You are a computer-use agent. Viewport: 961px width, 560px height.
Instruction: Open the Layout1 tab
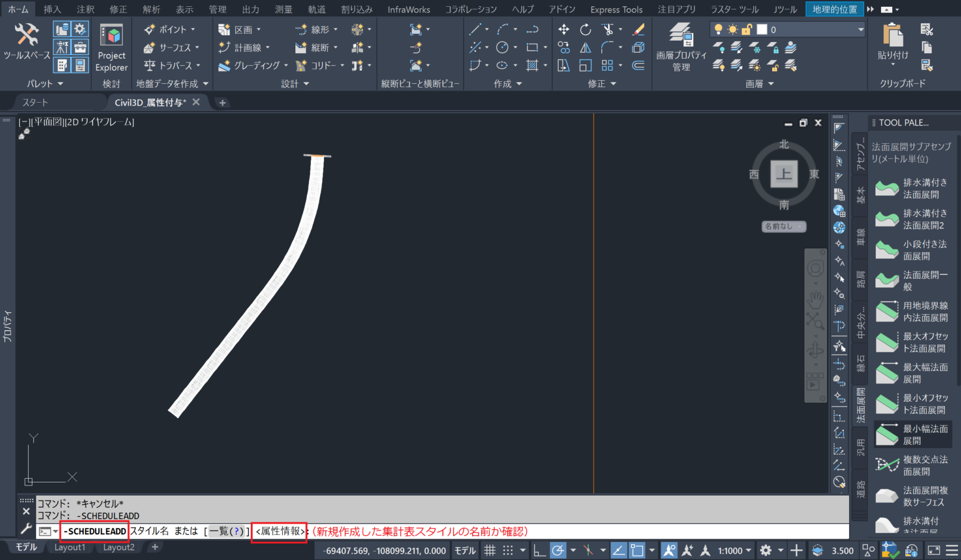click(70, 546)
